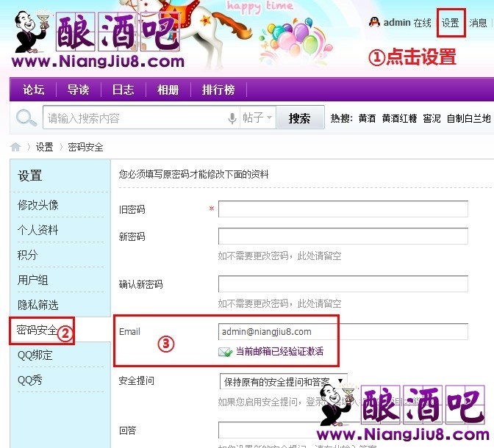Select 密码安全 in settings sidebar
Image resolution: width=494 pixels, height=448 pixels.
(37, 330)
